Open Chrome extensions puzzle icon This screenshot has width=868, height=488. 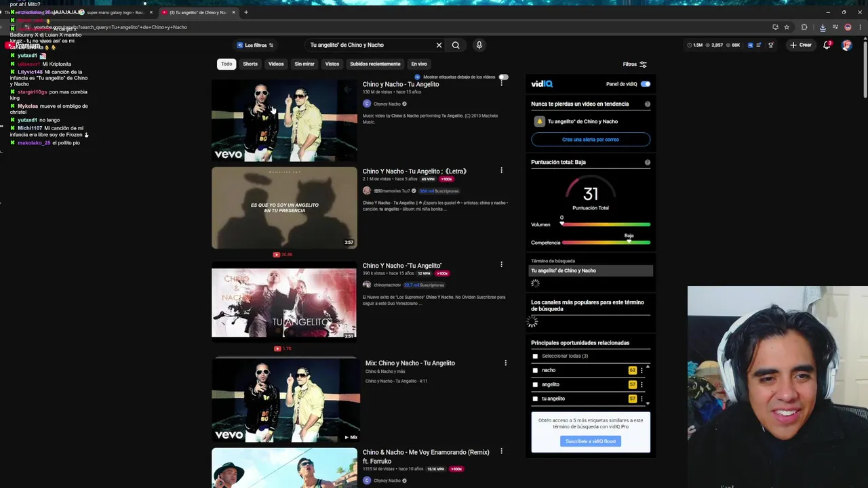pyautogui.click(x=804, y=27)
